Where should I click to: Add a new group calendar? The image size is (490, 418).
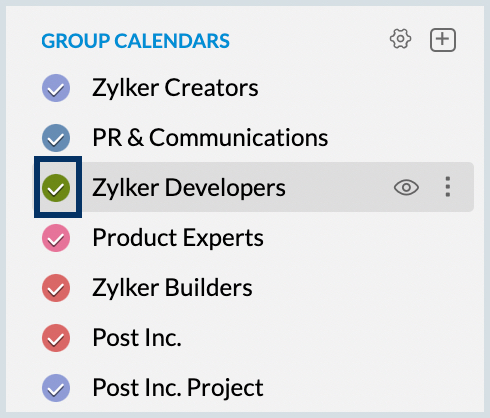click(x=443, y=40)
